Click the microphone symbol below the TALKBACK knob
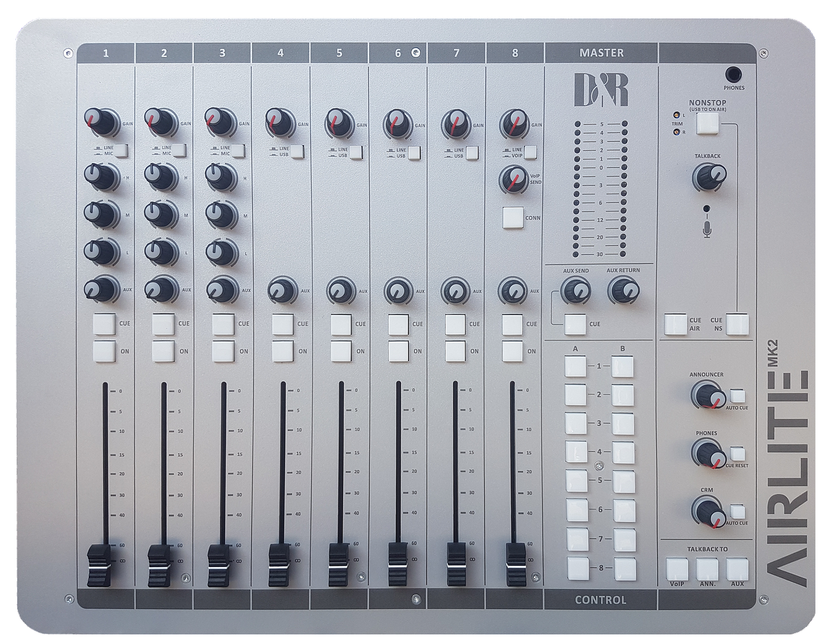840x639 pixels. (x=707, y=229)
